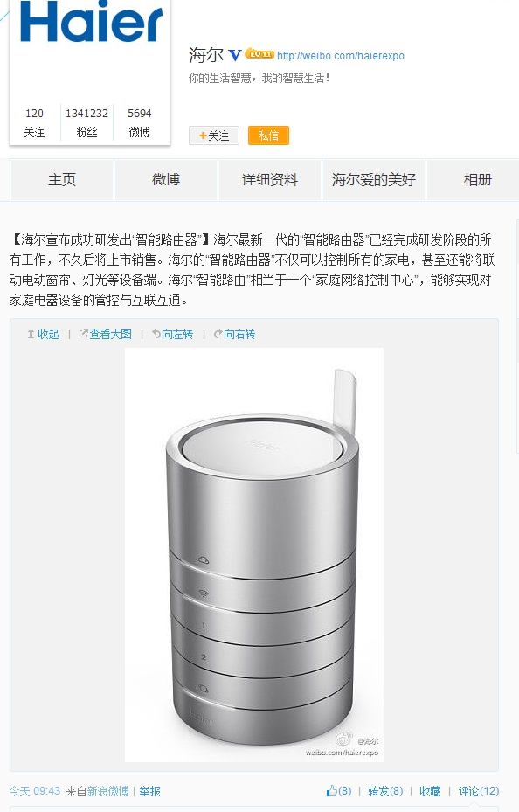The image size is (519, 812).
Task: Click the 转发(8) repost link
Action: [x=385, y=791]
